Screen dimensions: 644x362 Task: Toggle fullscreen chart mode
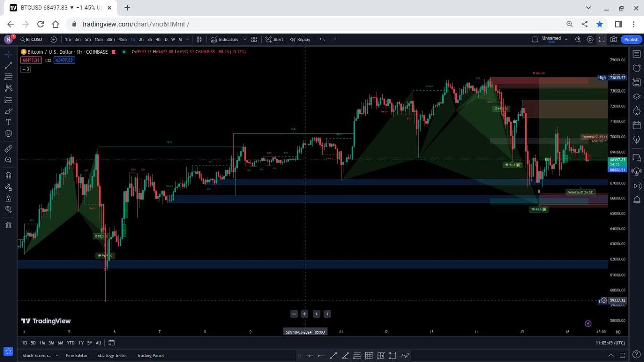coord(602,39)
